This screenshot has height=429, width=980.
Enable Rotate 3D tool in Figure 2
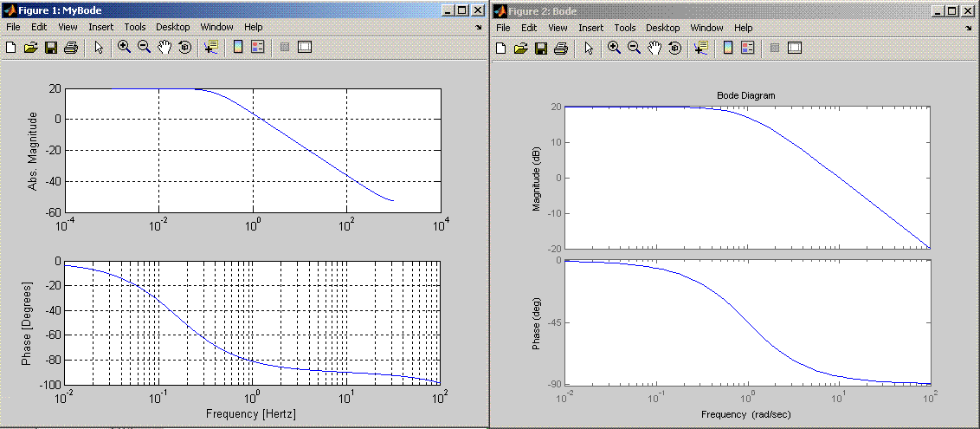675,48
